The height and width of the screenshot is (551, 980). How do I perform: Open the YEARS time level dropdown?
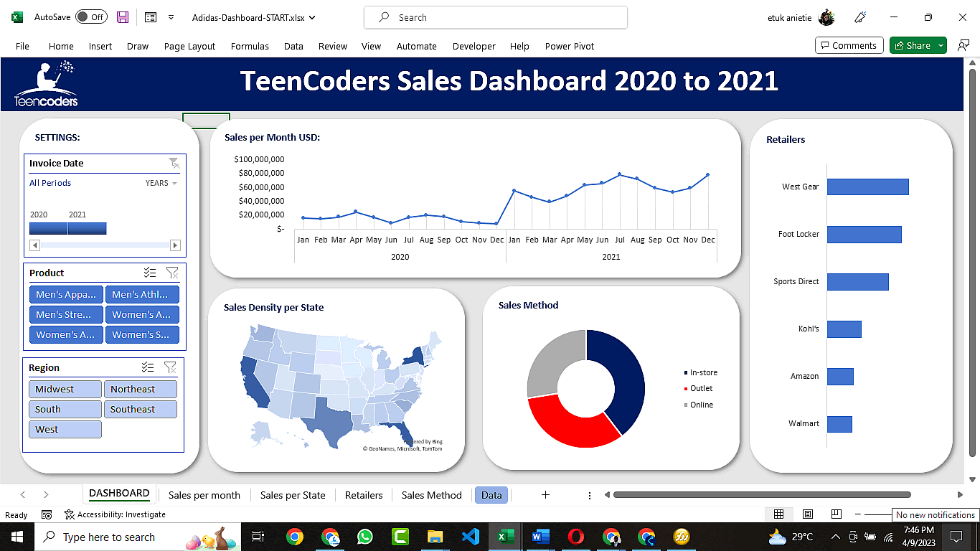point(161,184)
